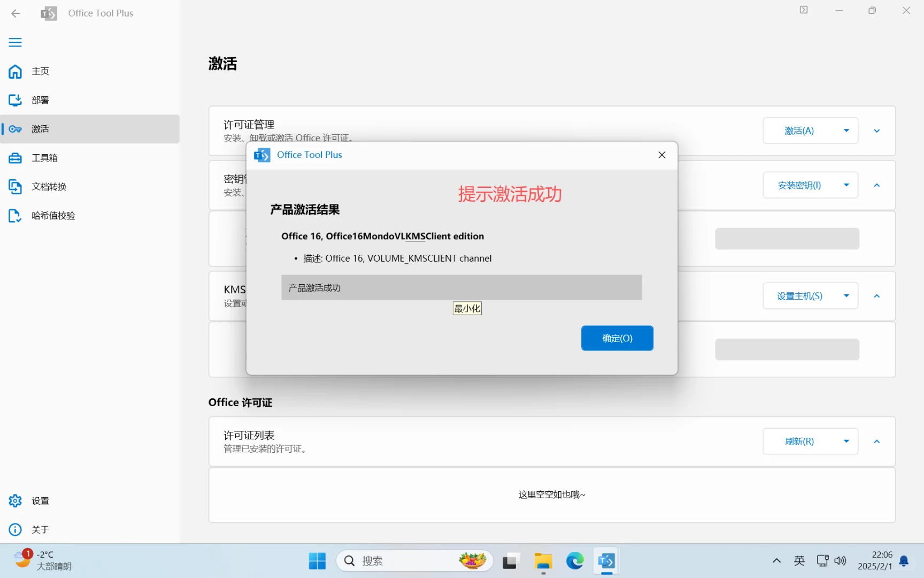Screen dimensions: 924x578
Task: Select the 部署 (Deploy) sidebar item
Action: tap(40, 100)
